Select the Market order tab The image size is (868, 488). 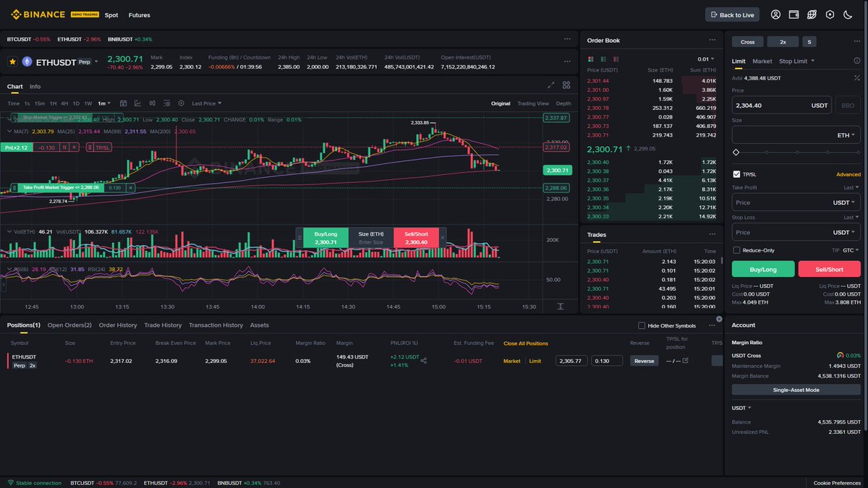coord(762,61)
